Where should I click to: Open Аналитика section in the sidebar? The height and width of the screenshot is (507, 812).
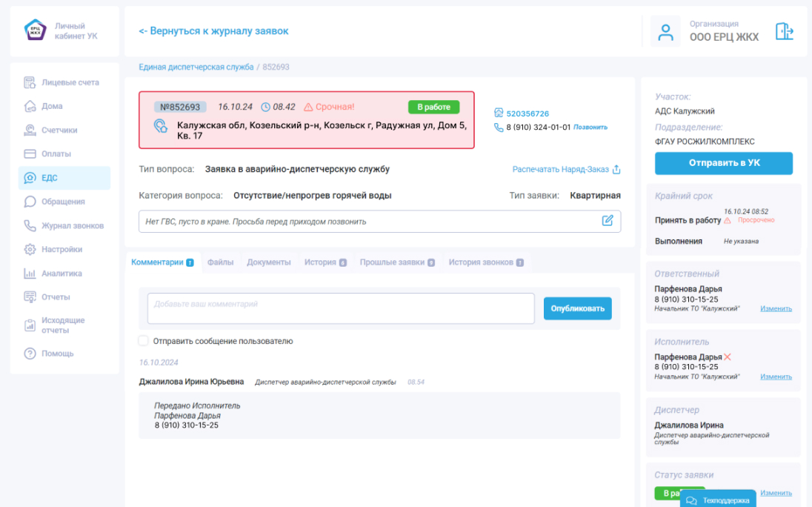61,274
